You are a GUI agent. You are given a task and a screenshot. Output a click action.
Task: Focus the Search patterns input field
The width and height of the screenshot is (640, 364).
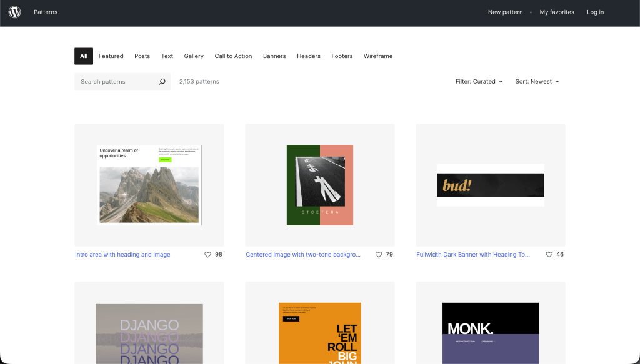116,82
